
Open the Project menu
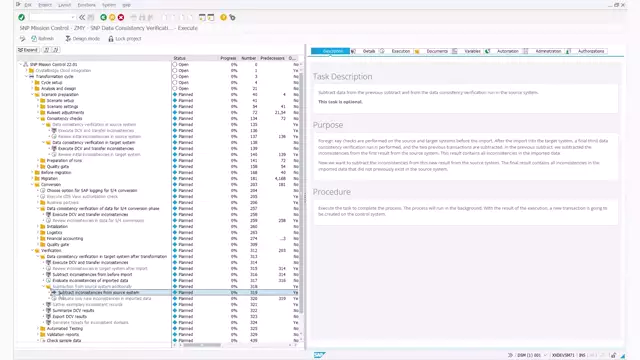tap(45, 5)
